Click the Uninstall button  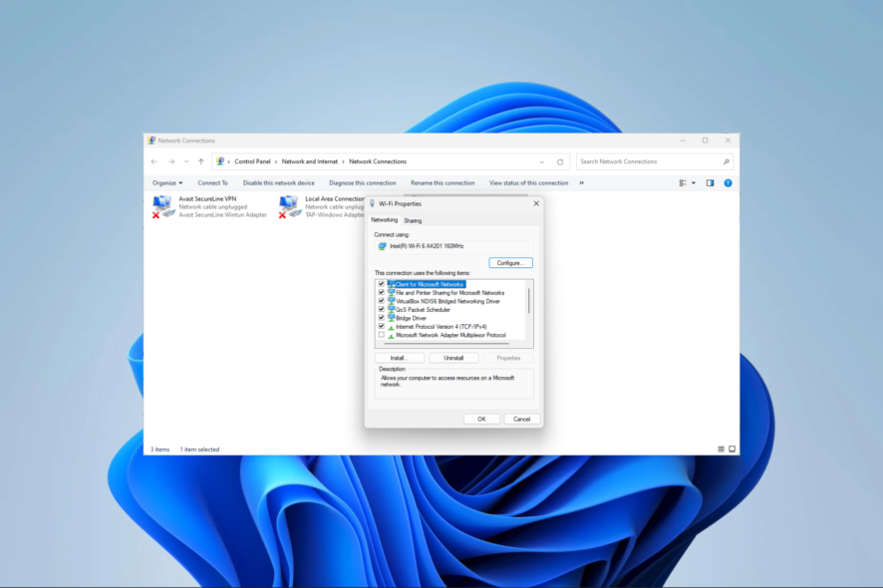click(453, 358)
